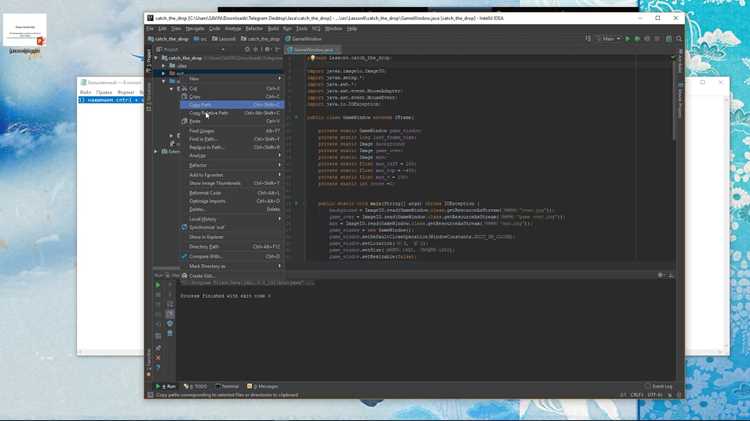
Task: Expand the External Libraries tree node
Action: tap(156, 152)
